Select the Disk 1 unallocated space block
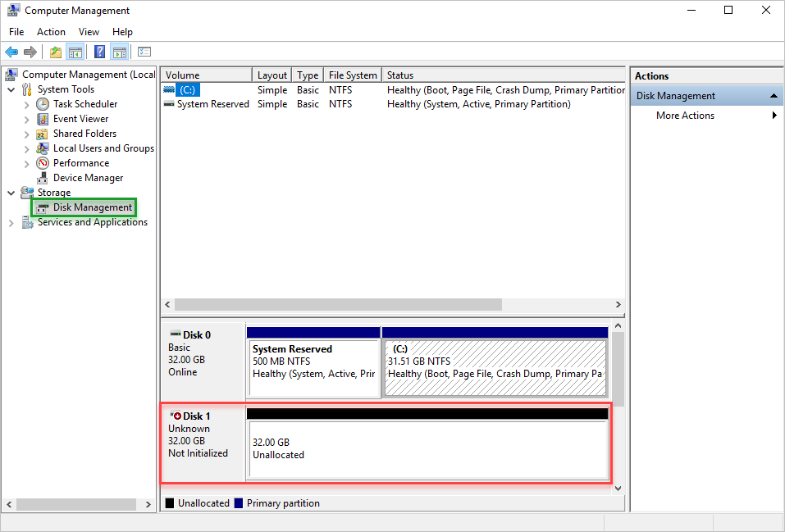This screenshot has height=532, width=785. coord(427,448)
